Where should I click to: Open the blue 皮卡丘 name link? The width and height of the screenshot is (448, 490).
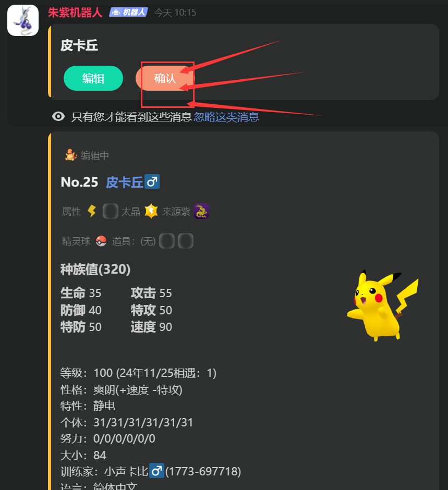(125, 182)
